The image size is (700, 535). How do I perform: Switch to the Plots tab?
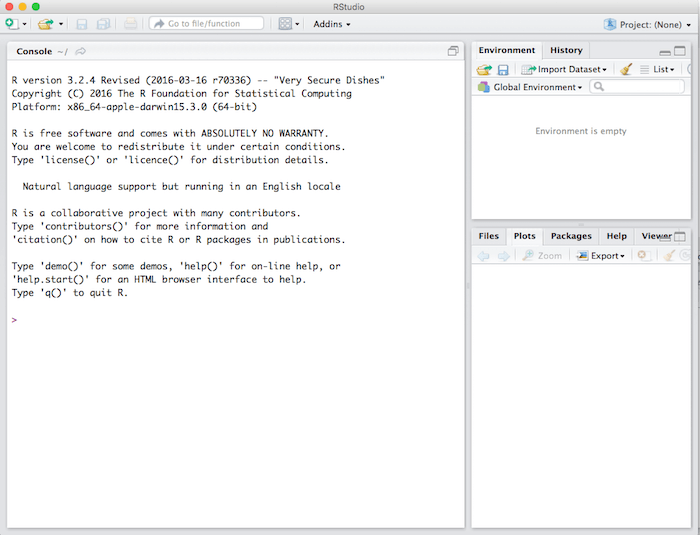coord(525,236)
